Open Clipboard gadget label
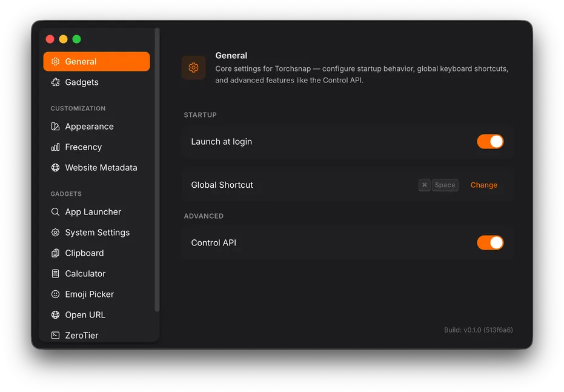The image size is (564, 392). (x=85, y=253)
